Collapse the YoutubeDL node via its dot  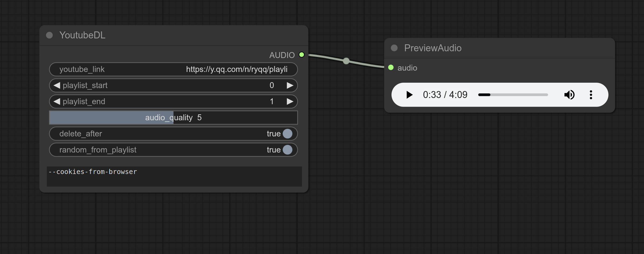tap(49, 35)
